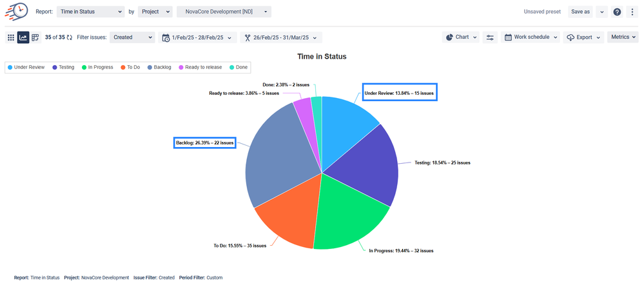Click the 'In Progress: 19.44% – 32 issues' label
The height and width of the screenshot is (287, 644).
pos(401,250)
